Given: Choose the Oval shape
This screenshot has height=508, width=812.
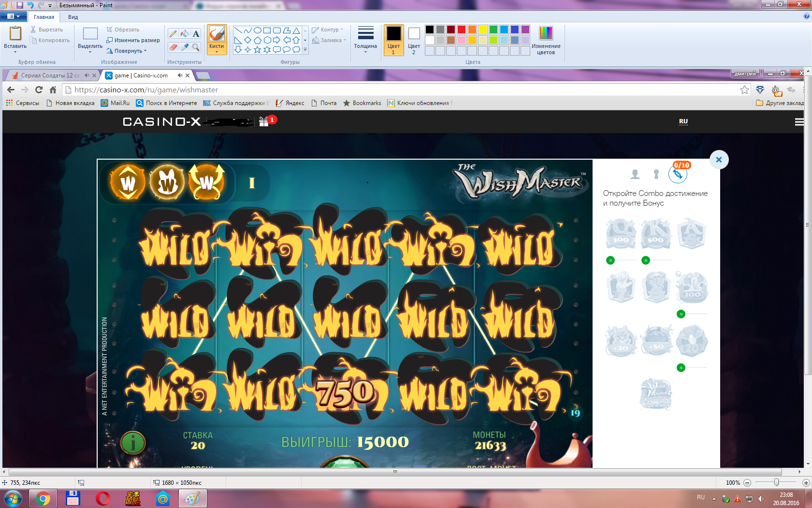Looking at the screenshot, I should click(257, 30).
